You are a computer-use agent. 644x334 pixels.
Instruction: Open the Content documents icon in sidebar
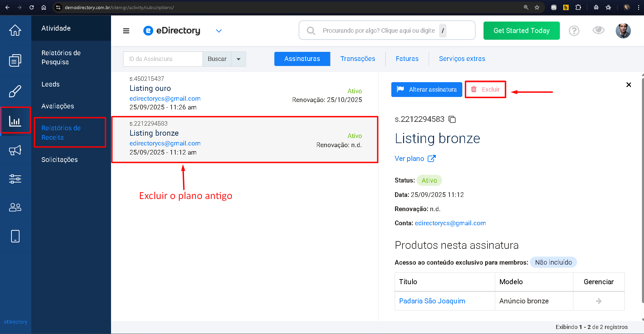[x=15, y=61]
